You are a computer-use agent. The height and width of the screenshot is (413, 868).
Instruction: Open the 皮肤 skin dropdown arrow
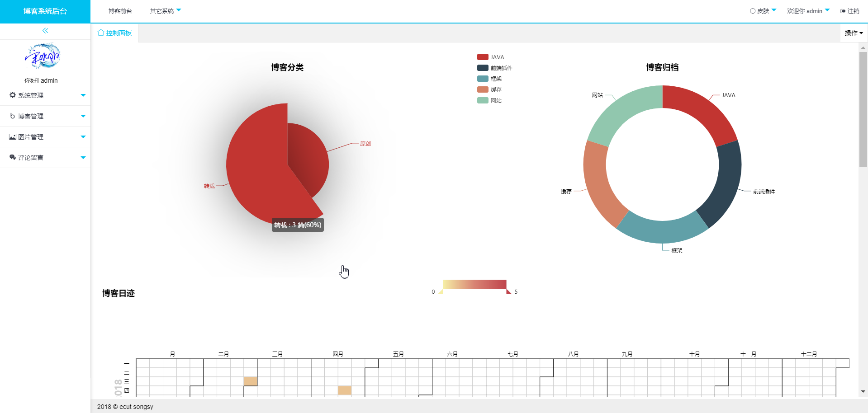[x=774, y=10]
